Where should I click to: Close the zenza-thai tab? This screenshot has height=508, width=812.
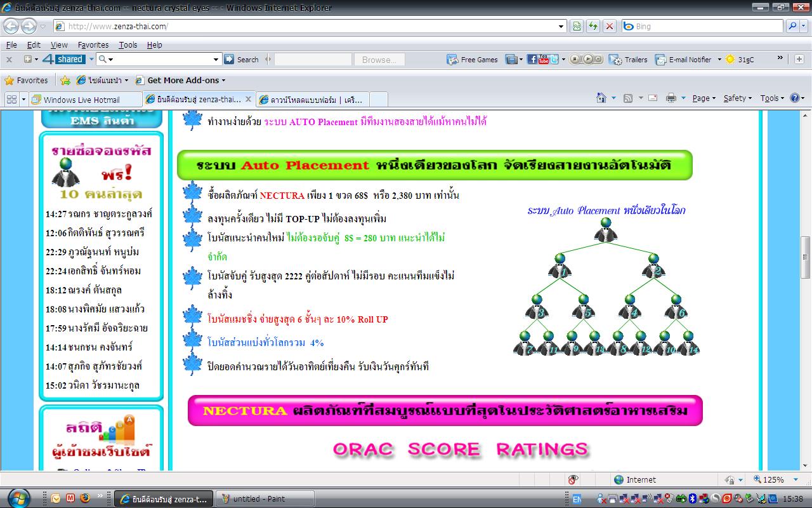tap(248, 100)
